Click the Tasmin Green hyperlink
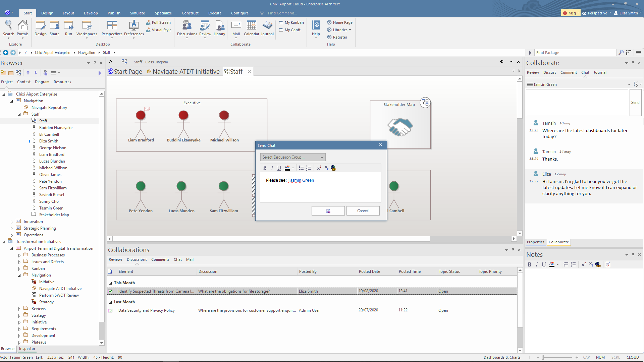The image size is (644, 362). click(301, 180)
